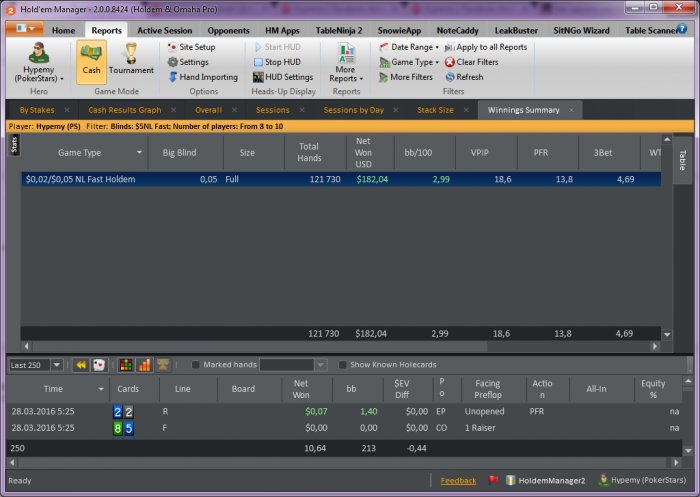This screenshot has height=497, width=700.
Task: Click the bar chart icon in hands toolbar
Action: 143,365
